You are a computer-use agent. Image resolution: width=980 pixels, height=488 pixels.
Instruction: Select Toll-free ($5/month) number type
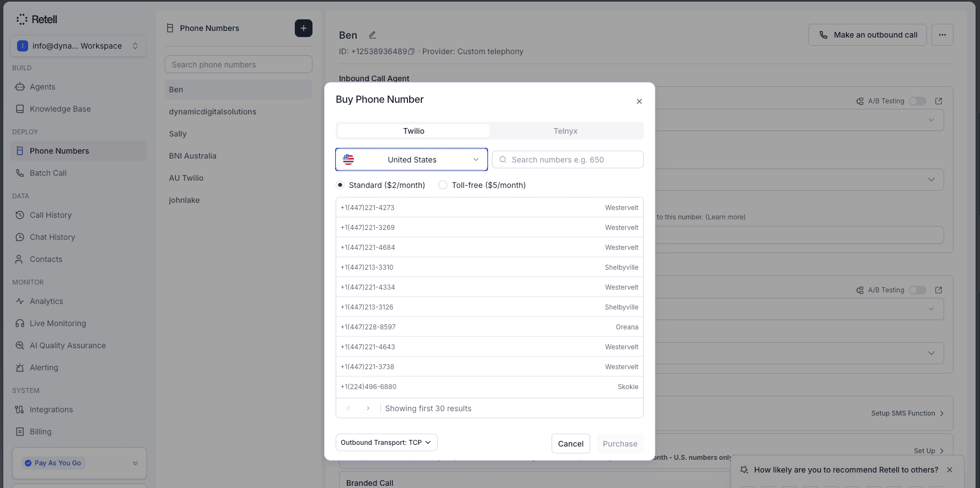click(443, 185)
